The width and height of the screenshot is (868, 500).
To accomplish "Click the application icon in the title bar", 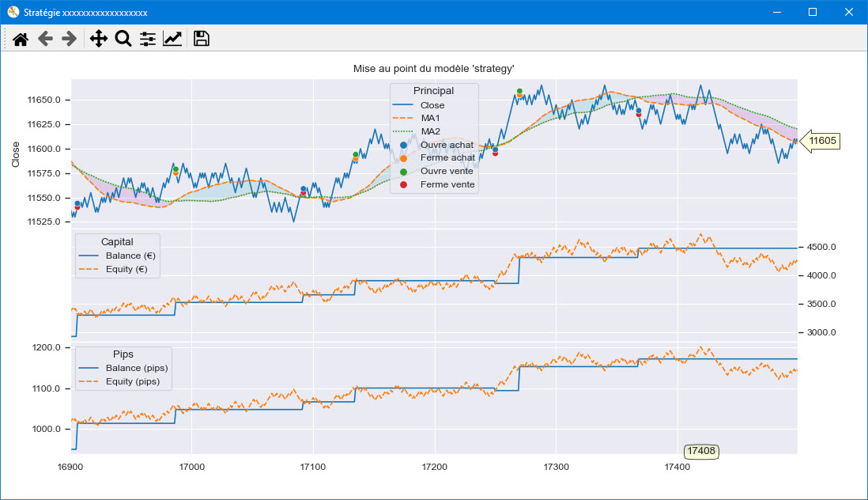I will (x=13, y=12).
